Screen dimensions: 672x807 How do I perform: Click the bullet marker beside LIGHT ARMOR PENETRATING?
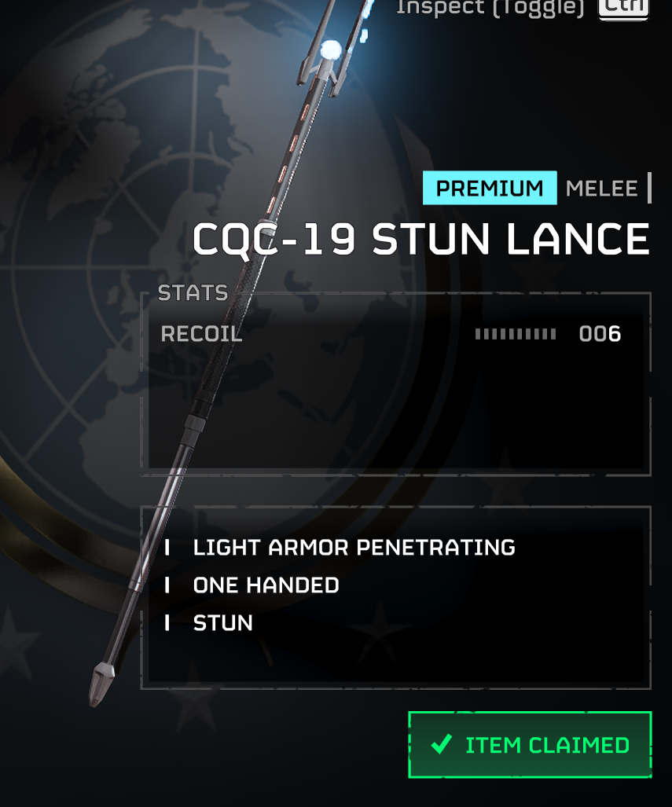coord(167,548)
